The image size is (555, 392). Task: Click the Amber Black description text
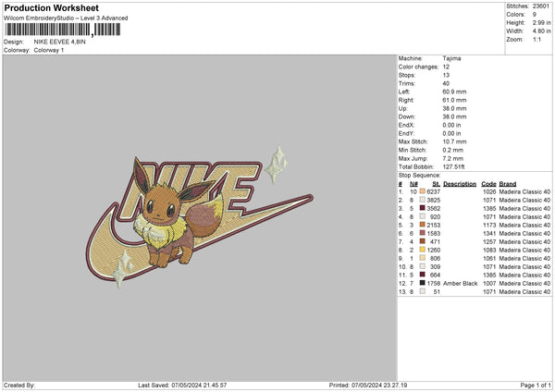click(461, 284)
